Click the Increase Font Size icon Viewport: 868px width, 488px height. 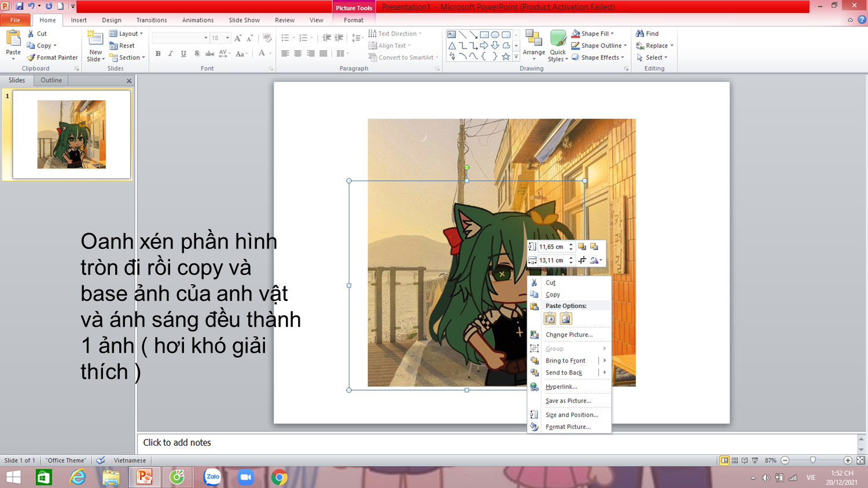(238, 38)
